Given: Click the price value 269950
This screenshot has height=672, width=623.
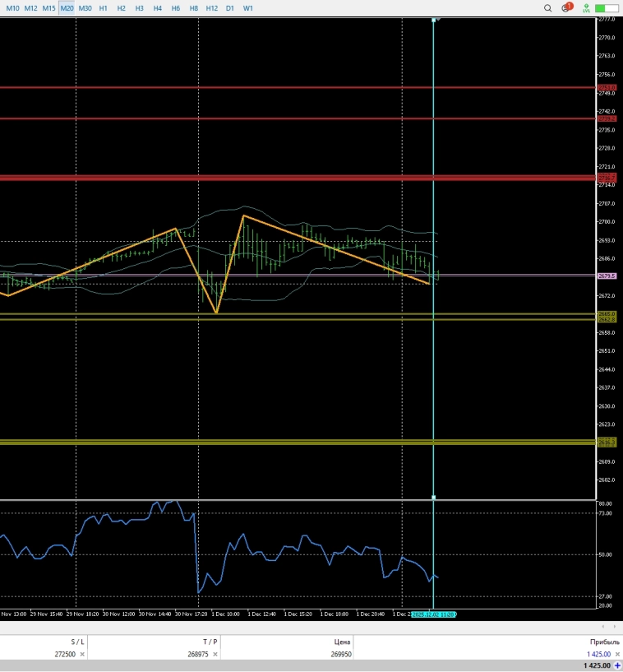Looking at the screenshot, I should point(341,655).
